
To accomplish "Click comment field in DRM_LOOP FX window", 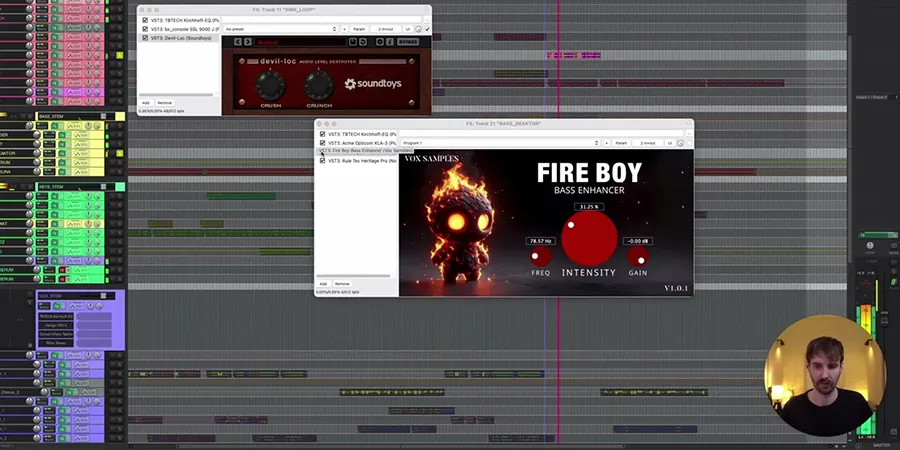I will [321, 20].
